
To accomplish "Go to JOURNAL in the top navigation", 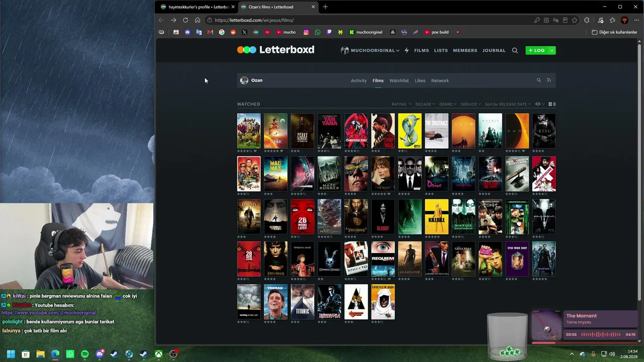I will 494,50.
